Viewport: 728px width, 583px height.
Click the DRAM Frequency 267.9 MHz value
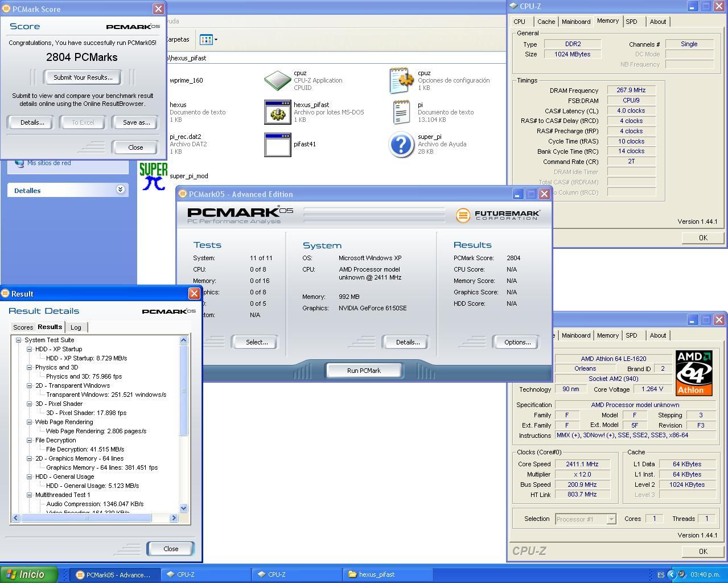point(631,90)
